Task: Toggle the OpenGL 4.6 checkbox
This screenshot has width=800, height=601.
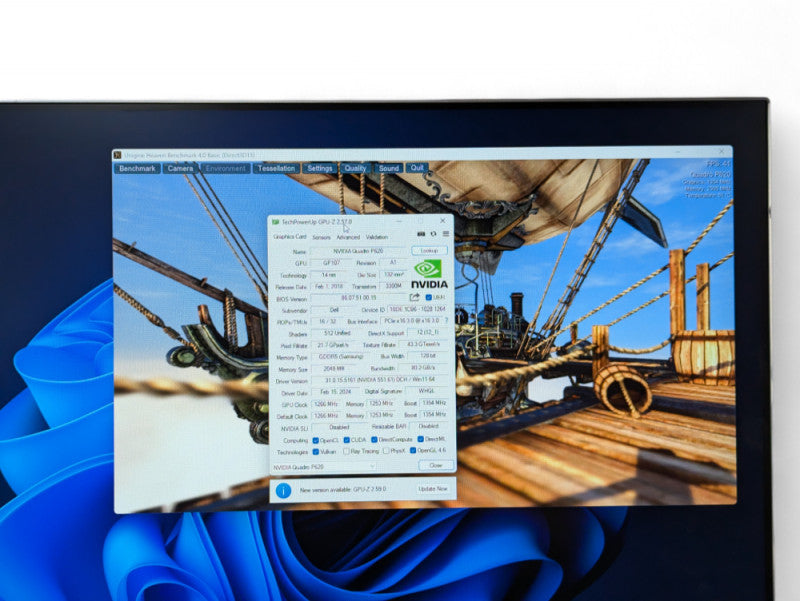Action: [x=413, y=450]
